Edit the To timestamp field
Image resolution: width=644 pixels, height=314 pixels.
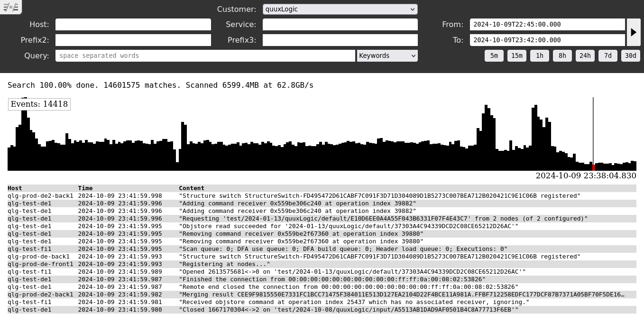pos(547,40)
